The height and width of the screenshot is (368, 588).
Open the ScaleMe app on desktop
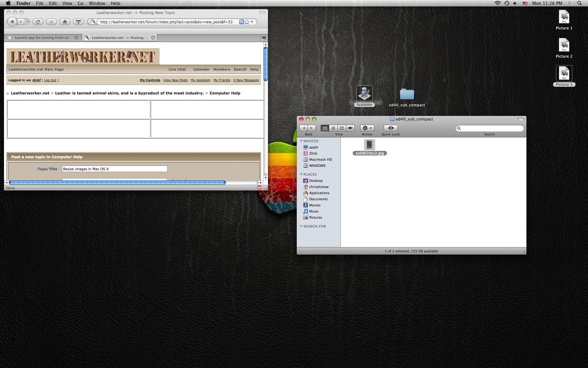tap(364, 94)
